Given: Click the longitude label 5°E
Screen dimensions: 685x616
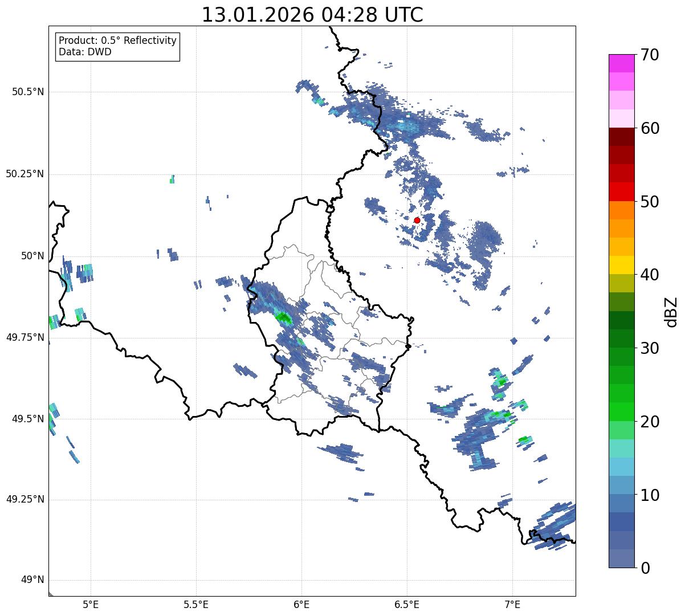Looking at the screenshot, I should point(91,605).
